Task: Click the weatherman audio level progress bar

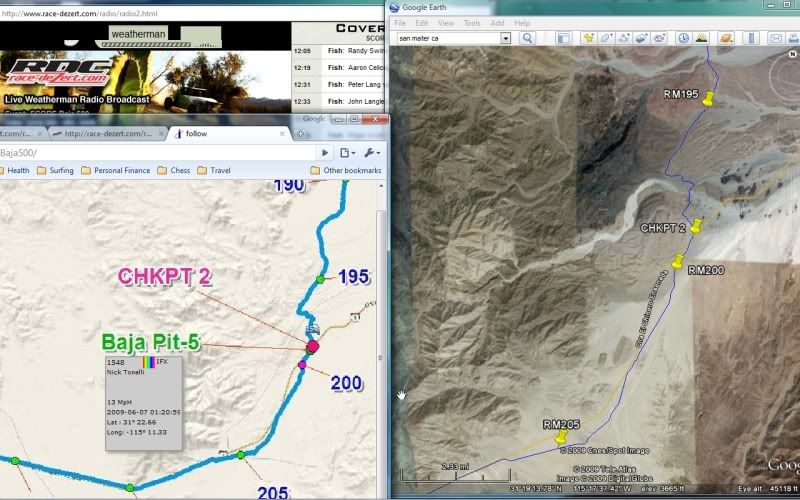Action: [x=145, y=45]
